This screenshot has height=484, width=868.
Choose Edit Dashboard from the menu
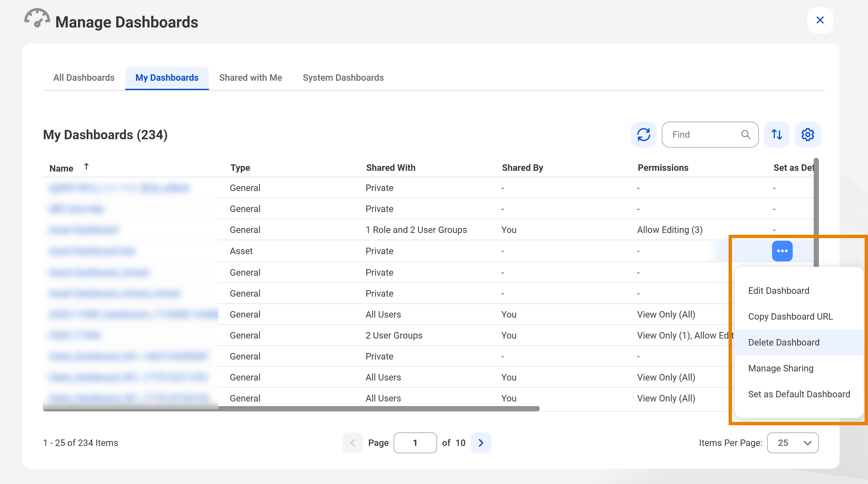tap(799, 291)
